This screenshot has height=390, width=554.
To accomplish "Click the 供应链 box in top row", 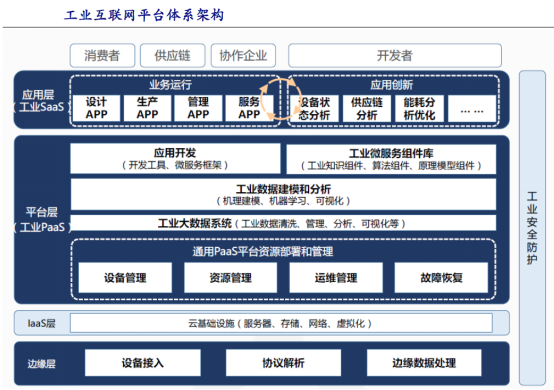I will [172, 55].
